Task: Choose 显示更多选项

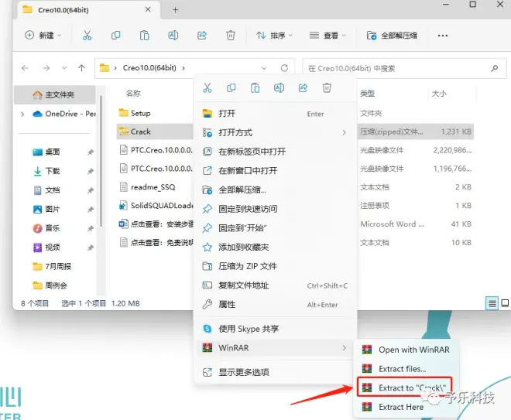Action: click(276, 372)
